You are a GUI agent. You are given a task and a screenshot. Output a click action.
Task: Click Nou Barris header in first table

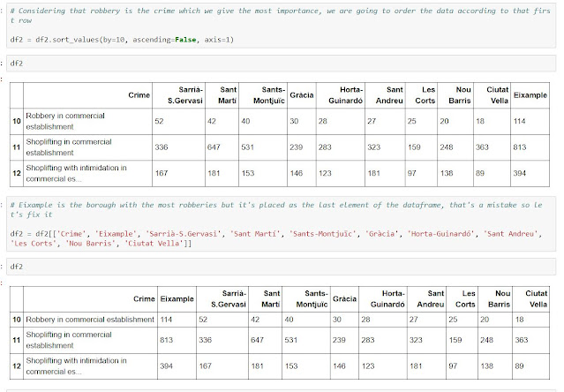click(460, 95)
